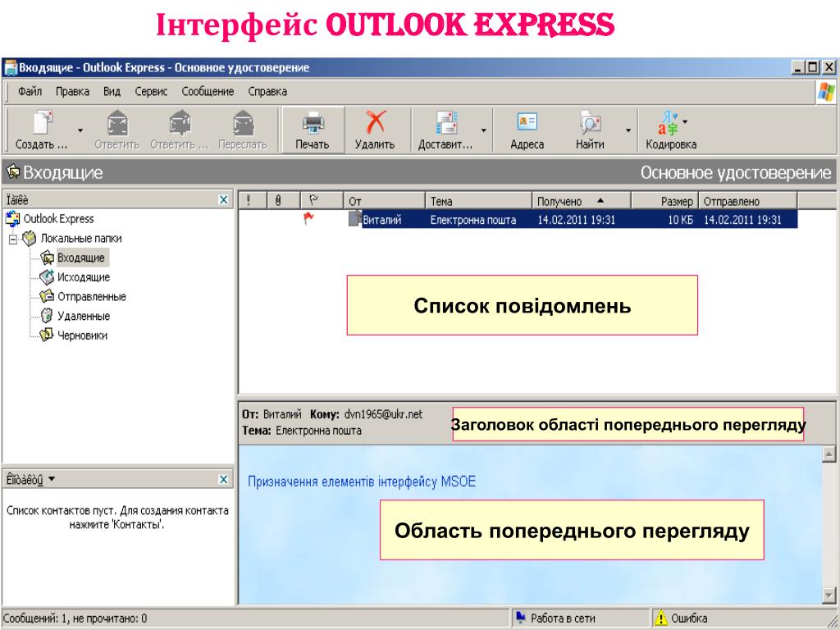Screen dimensions: 840x630
Task: Click the envelope icon of Виталий message
Action: pyautogui.click(x=354, y=218)
